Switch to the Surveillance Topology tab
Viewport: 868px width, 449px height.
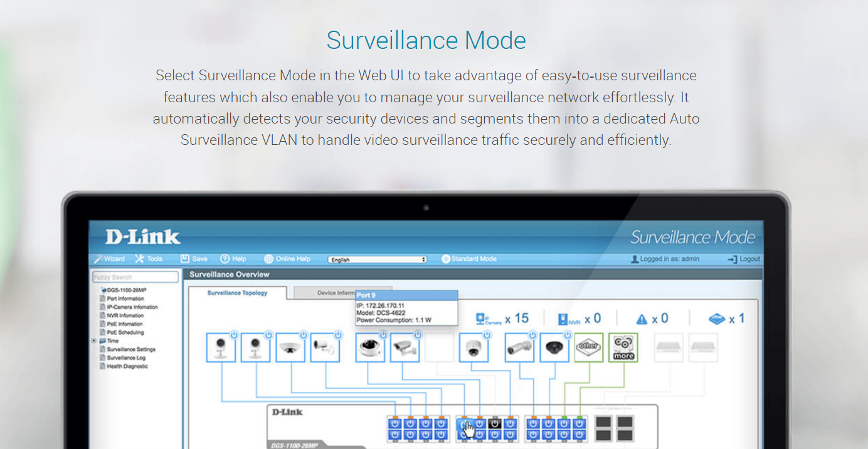click(x=237, y=293)
